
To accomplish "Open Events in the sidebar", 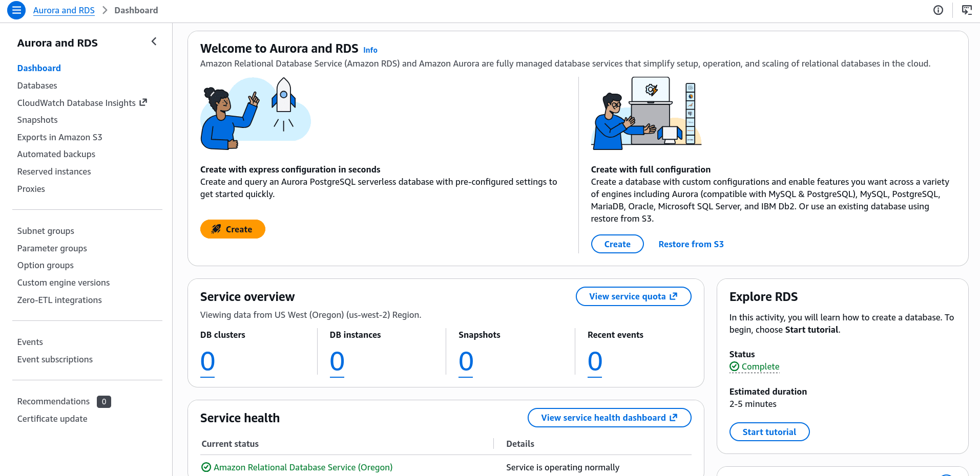I will (30, 342).
